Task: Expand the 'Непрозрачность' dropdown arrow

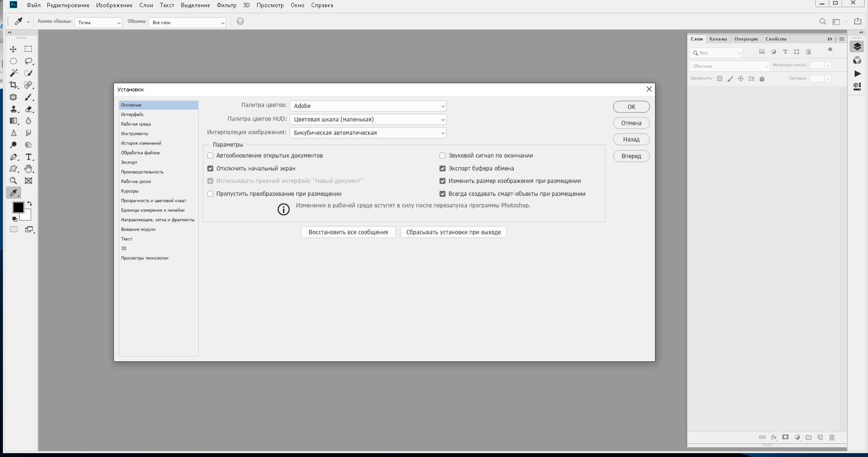Action: pyautogui.click(x=828, y=65)
